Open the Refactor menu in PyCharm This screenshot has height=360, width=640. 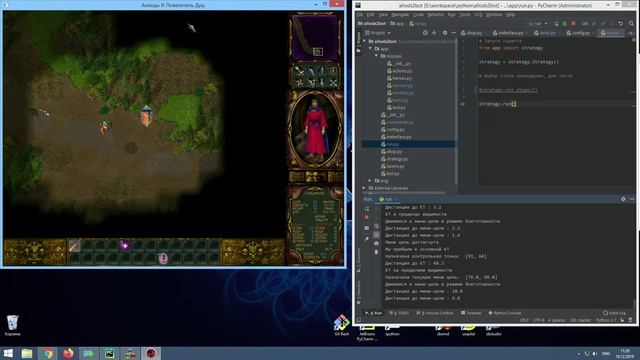click(x=435, y=15)
